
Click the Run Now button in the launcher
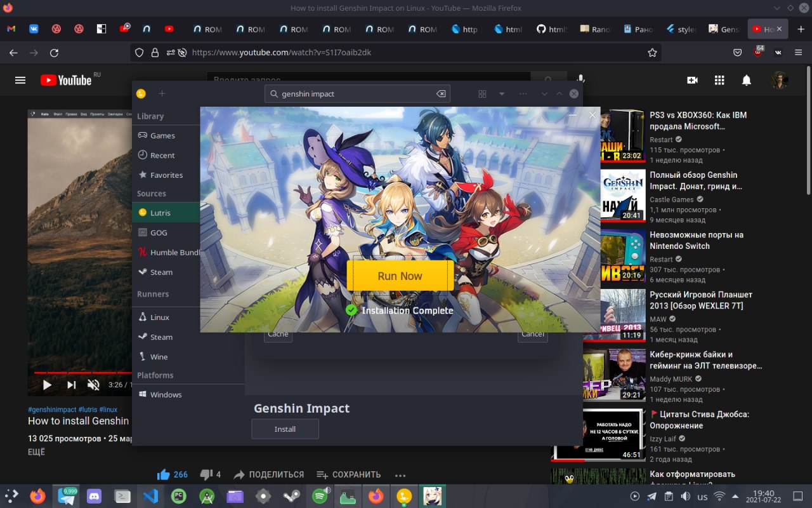pyautogui.click(x=400, y=276)
